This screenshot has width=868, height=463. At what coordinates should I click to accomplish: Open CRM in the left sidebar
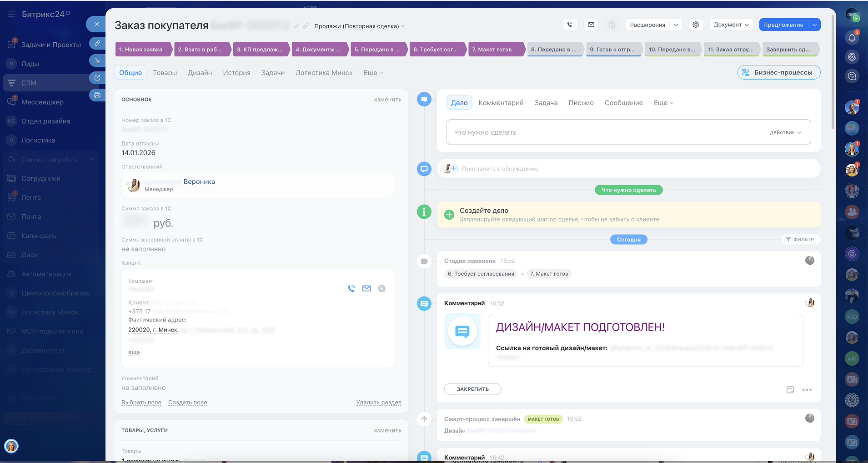point(50,83)
